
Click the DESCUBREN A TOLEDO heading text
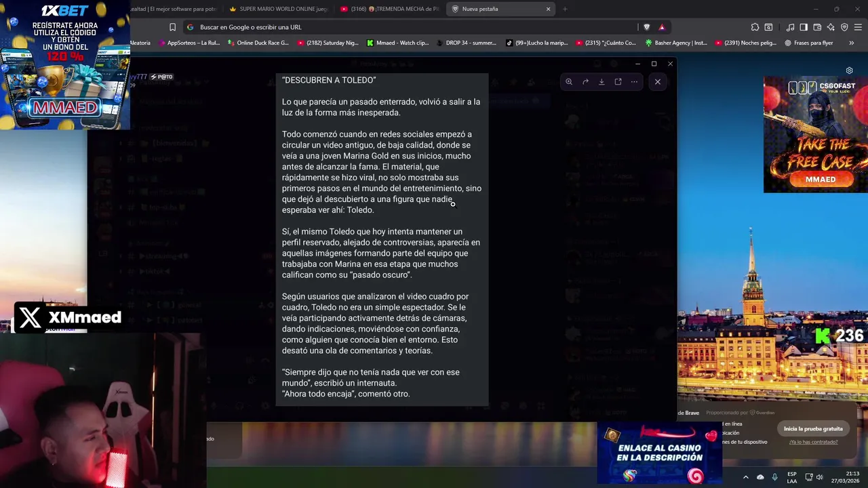329,80
